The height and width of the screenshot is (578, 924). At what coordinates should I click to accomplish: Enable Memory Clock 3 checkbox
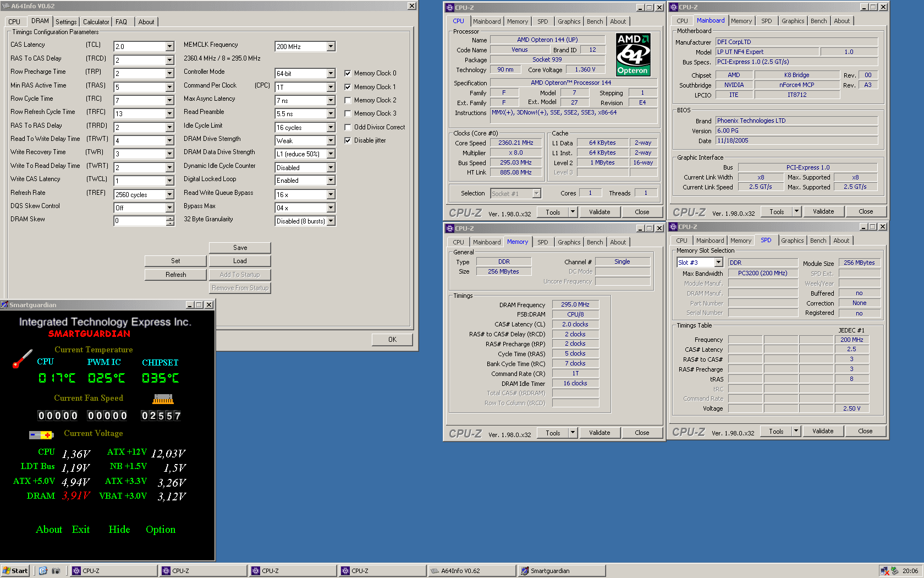point(348,113)
